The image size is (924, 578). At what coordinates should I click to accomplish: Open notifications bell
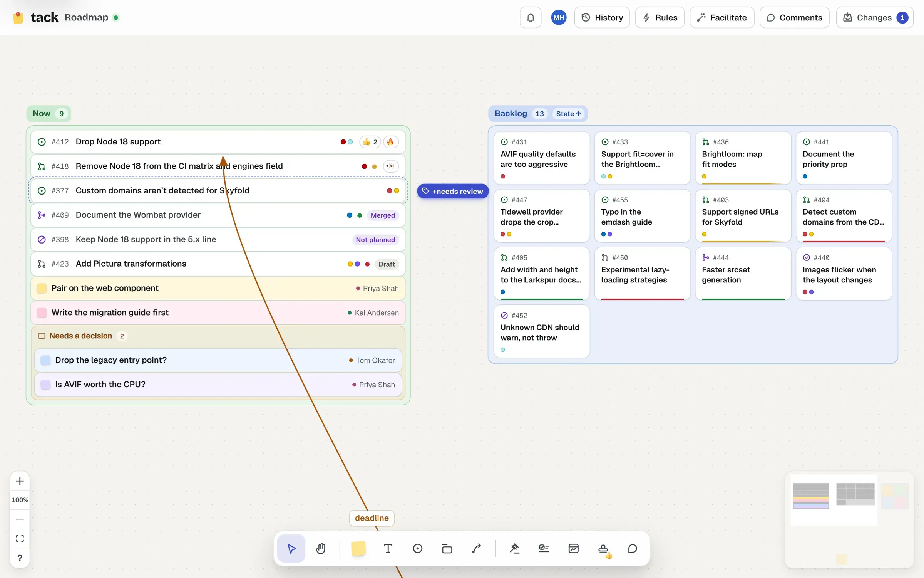[x=531, y=17]
